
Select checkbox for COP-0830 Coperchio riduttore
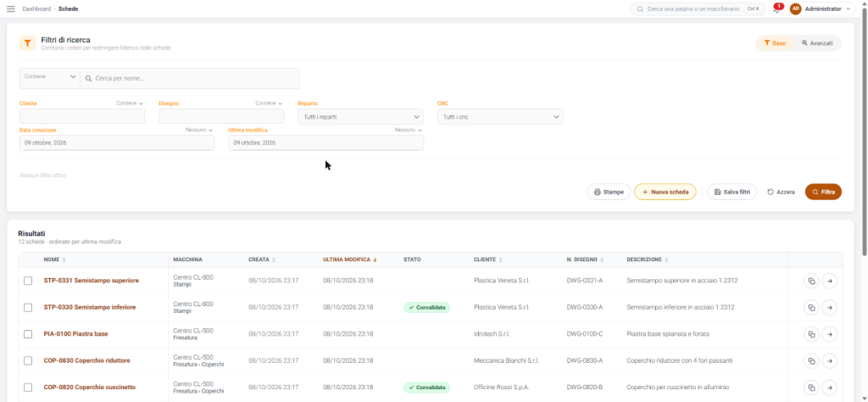point(28,360)
